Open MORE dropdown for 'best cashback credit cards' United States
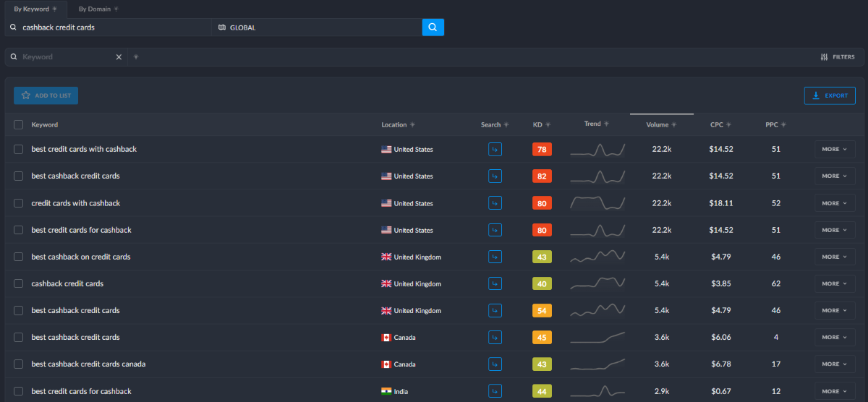 (835, 176)
